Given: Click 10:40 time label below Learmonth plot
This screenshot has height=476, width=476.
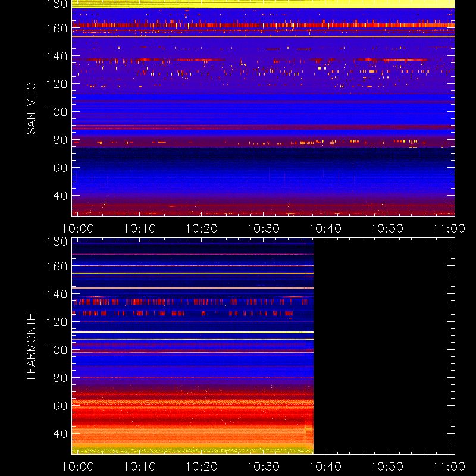Looking at the screenshot, I should click(x=325, y=466).
